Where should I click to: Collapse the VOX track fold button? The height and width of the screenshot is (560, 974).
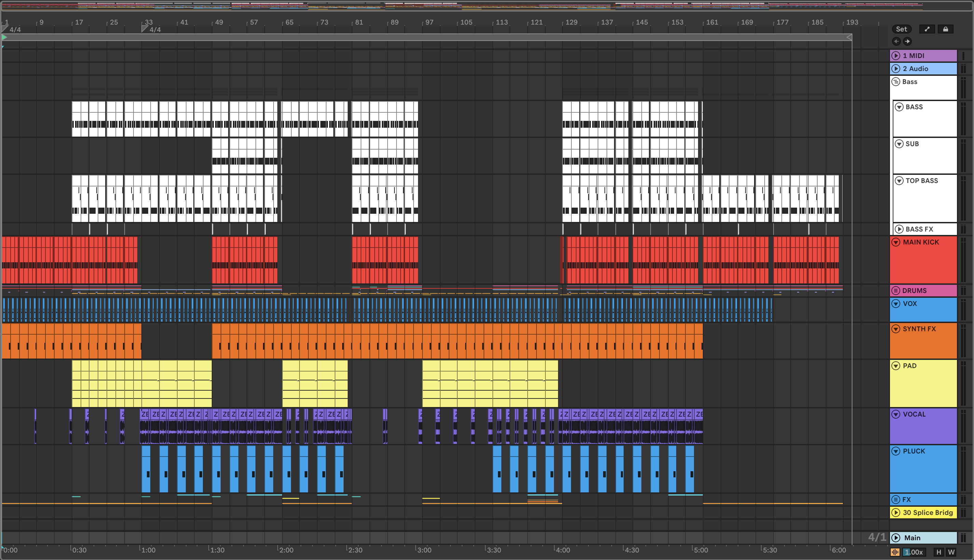coord(896,304)
